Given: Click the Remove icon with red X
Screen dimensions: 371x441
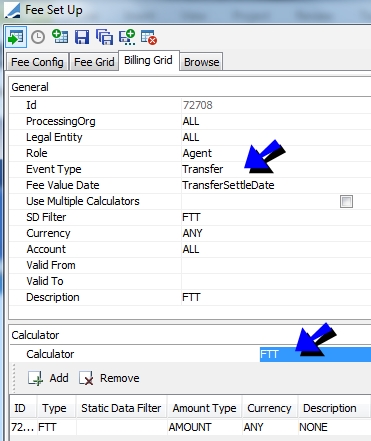Looking at the screenshot, I should click(86, 378).
